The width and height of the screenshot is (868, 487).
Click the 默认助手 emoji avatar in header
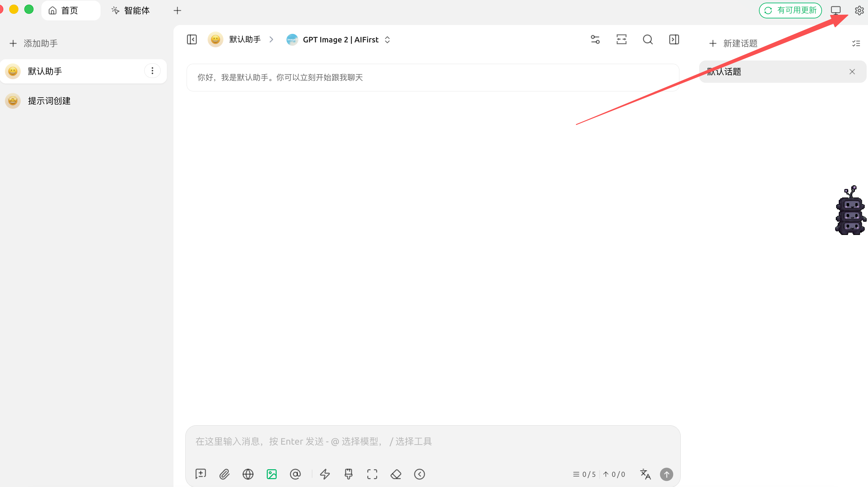pyautogui.click(x=215, y=40)
